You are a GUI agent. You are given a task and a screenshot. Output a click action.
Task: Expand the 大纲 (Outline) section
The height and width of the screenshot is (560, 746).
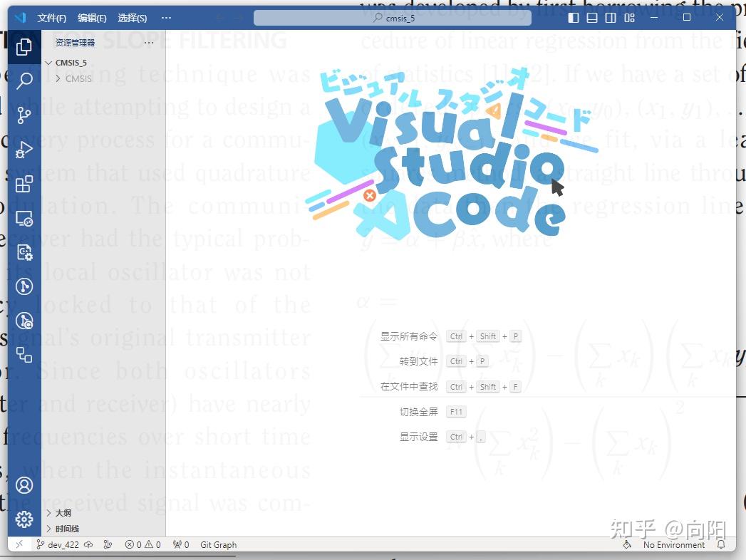[62, 512]
